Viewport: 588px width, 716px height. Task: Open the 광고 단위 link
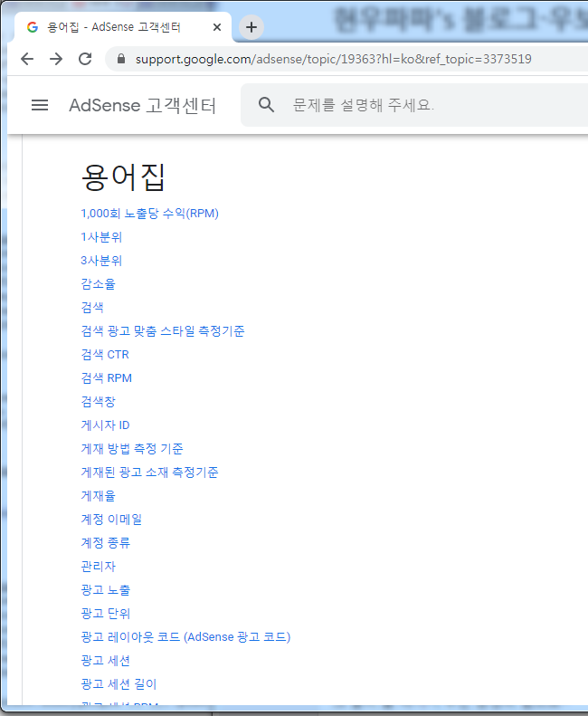(106, 613)
